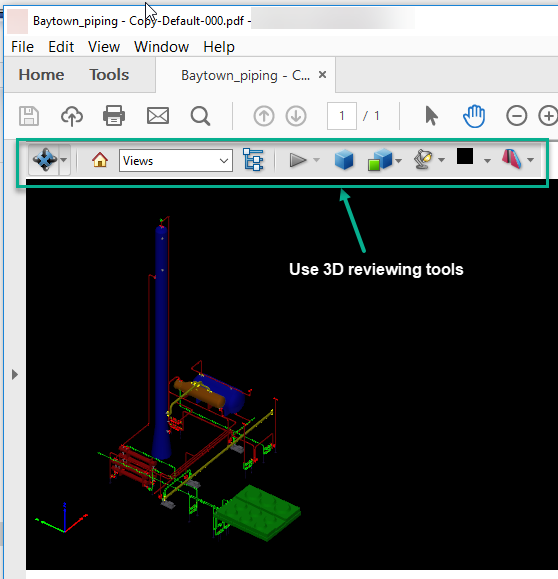The width and height of the screenshot is (558, 579).
Task: Expand the left navigation pane arrow
Action: tap(14, 374)
